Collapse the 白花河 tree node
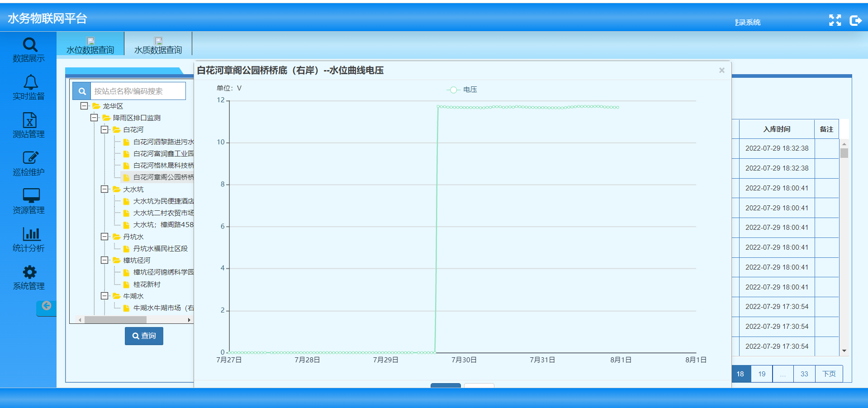Screen dimensions: 868x408 pyautogui.click(x=104, y=129)
